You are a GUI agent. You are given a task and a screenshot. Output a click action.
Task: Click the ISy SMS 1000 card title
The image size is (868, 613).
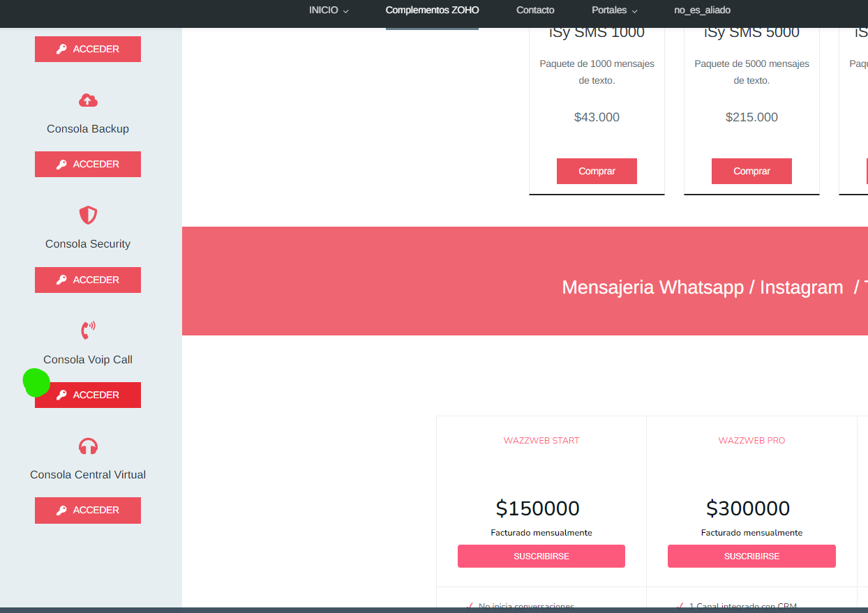[x=597, y=32]
